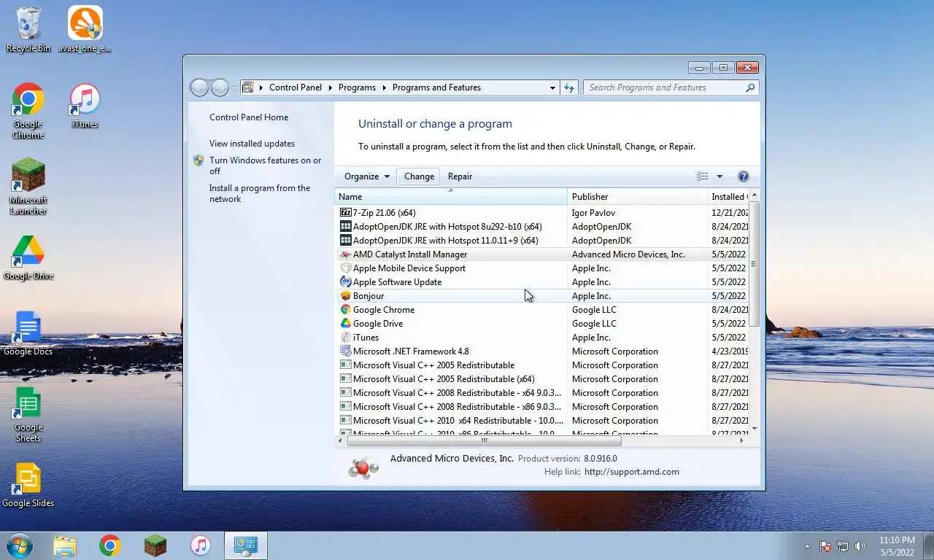Go to Control Panel breadcrumb

pos(295,87)
